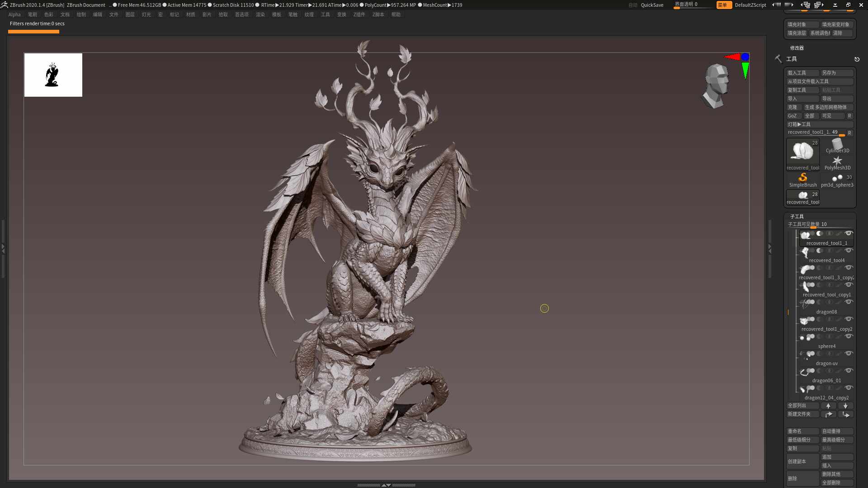
Task: Move subtool up with up arrow
Action: (829, 406)
